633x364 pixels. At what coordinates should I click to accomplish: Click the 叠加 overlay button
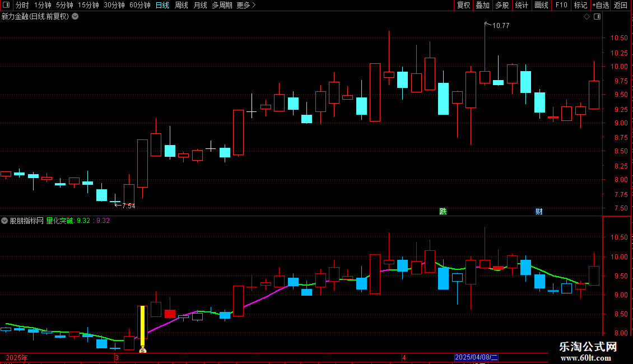tap(483, 5)
